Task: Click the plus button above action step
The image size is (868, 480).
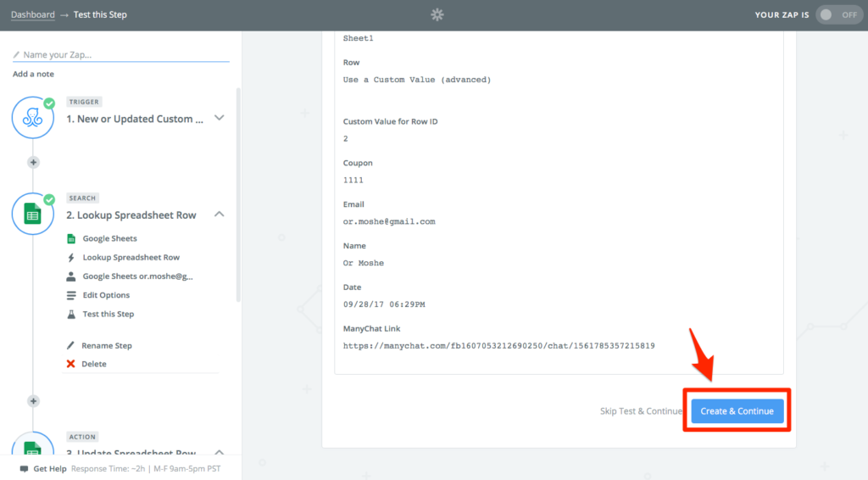Action: [33, 401]
